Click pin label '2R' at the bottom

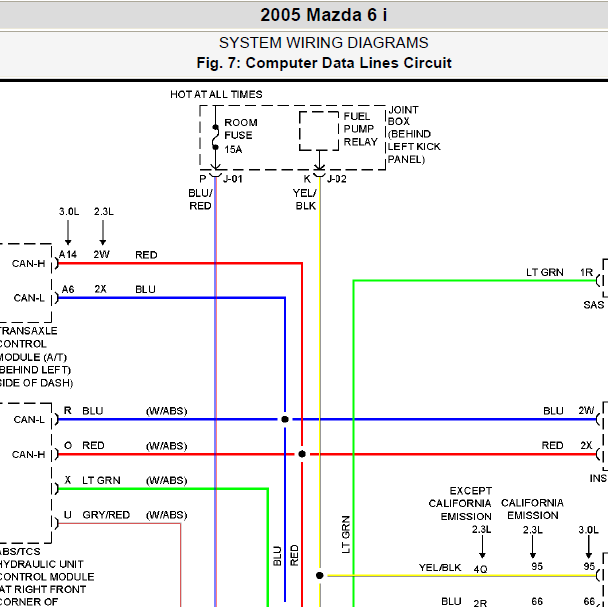pos(480,603)
